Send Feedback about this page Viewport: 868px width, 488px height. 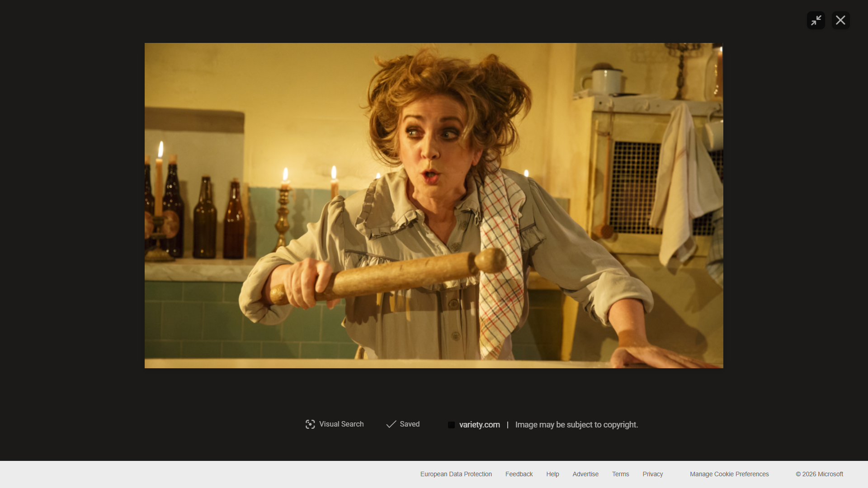[519, 474]
